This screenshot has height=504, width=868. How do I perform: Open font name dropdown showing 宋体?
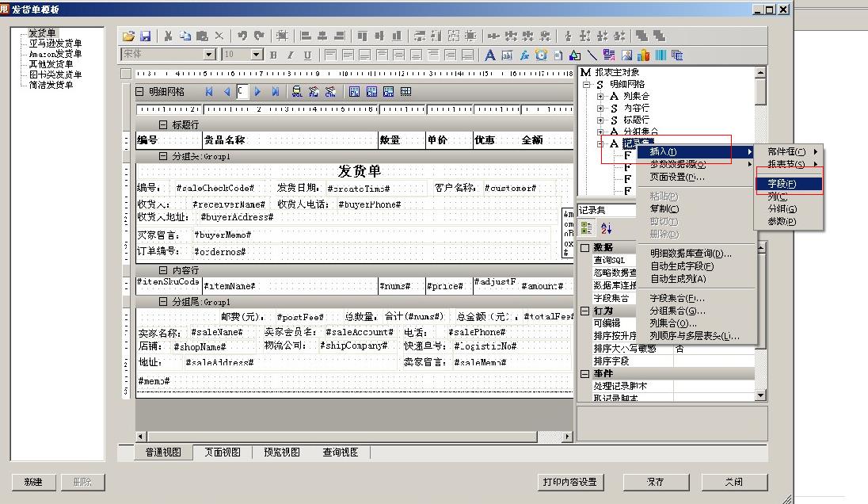click(209, 54)
